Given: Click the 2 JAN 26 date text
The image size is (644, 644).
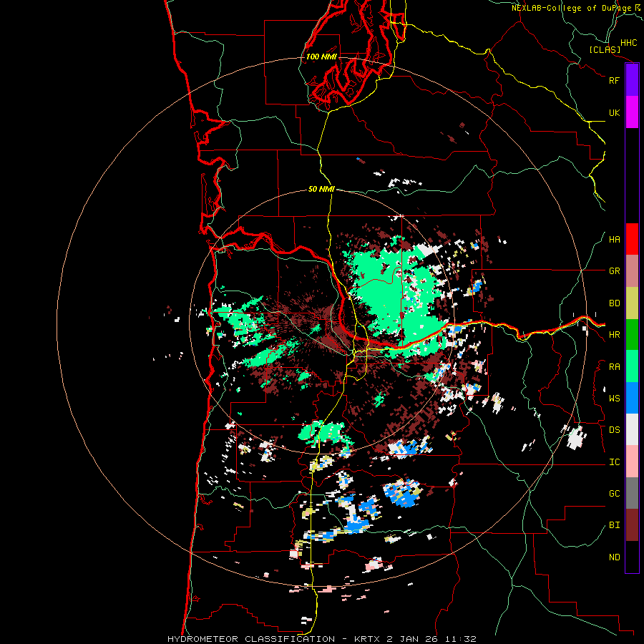Looking at the screenshot, I should (412, 639).
